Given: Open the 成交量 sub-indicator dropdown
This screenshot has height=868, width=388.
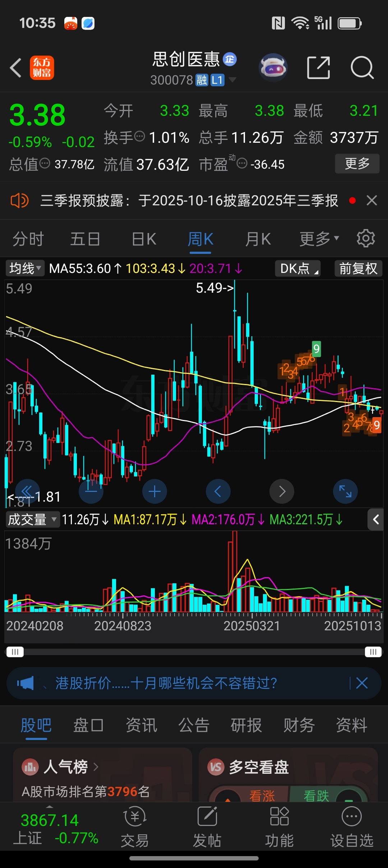Looking at the screenshot, I should click(x=32, y=520).
